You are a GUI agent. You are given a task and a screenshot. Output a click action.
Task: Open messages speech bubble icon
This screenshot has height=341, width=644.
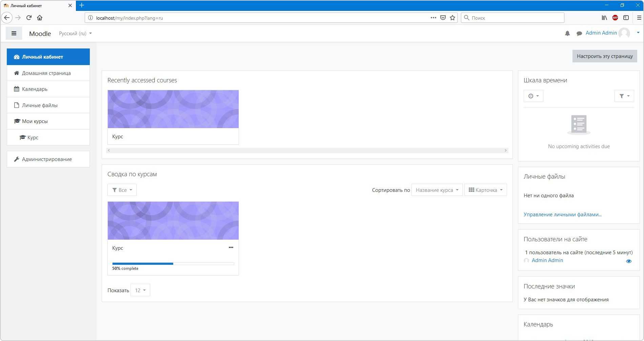coord(579,33)
